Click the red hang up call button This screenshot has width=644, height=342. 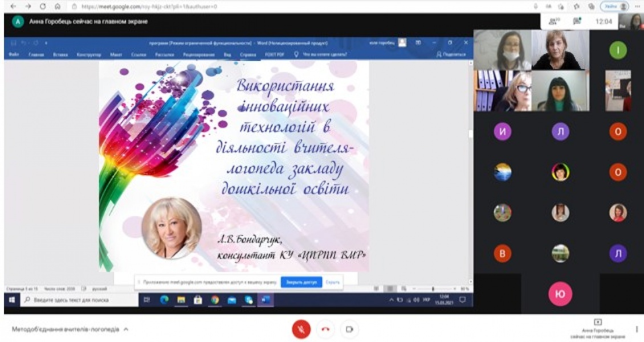click(325, 329)
